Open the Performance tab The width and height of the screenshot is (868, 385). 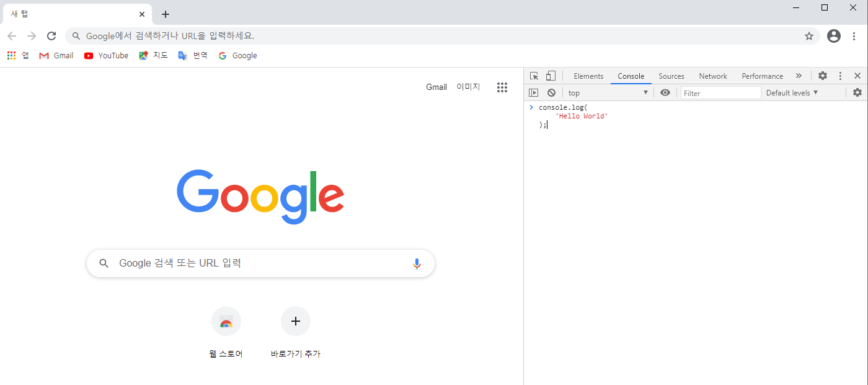[x=763, y=76]
